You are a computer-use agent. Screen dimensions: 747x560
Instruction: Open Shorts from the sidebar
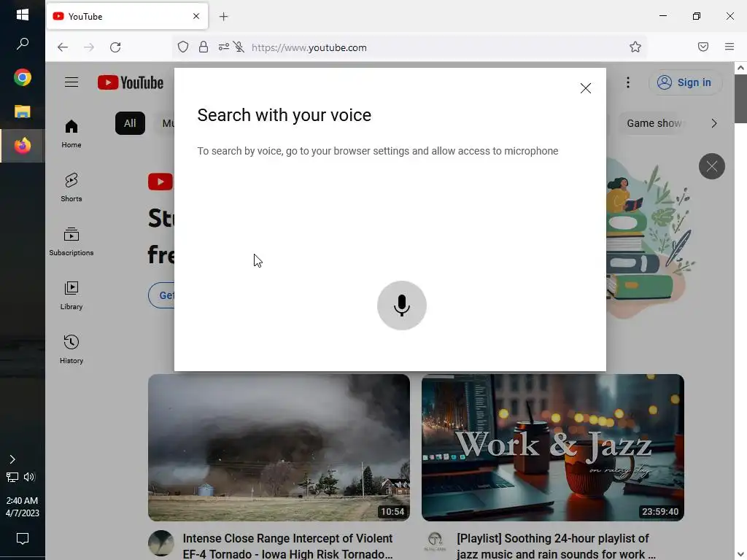(71, 187)
